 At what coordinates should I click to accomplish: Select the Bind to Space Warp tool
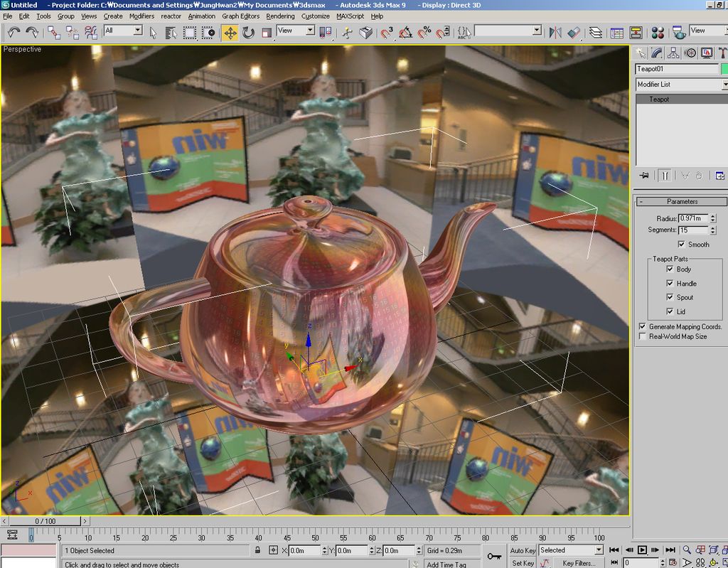click(90, 32)
